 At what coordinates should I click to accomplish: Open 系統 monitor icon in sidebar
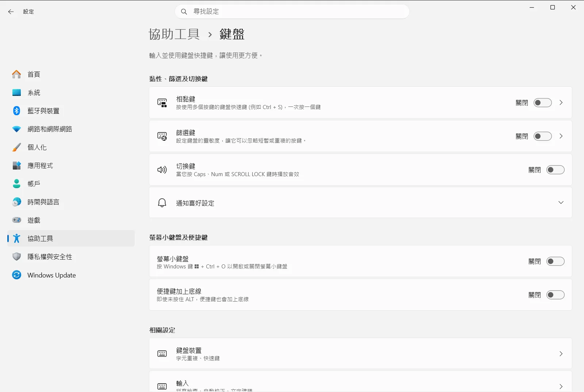(16, 93)
